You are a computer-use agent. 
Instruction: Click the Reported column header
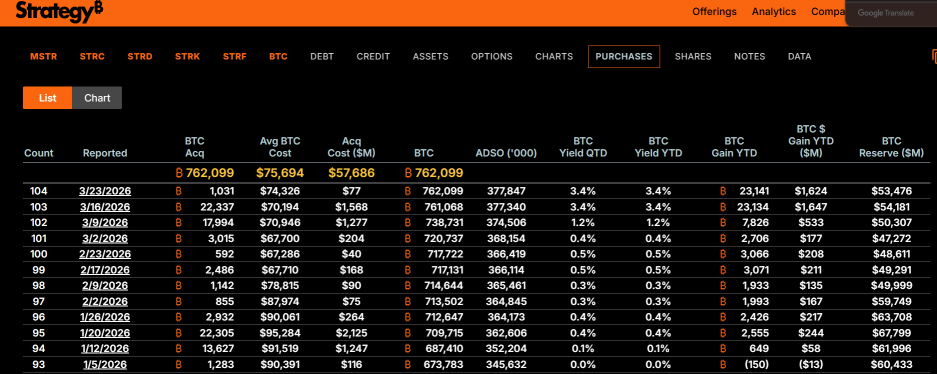click(105, 153)
